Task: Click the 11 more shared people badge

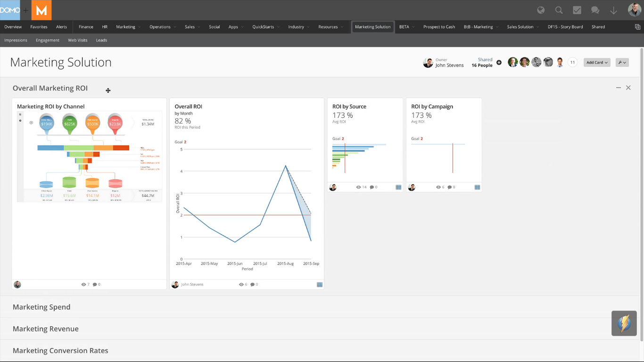Action: [x=572, y=62]
